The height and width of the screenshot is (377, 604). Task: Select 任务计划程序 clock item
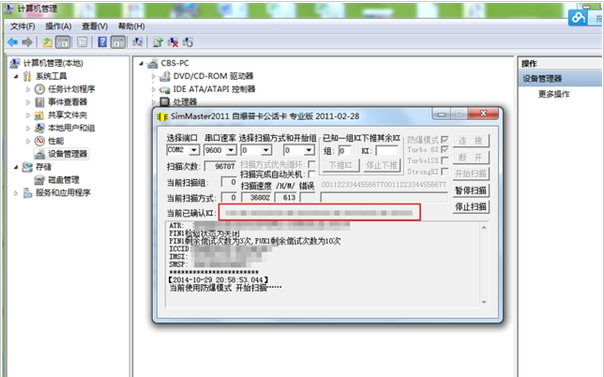pyautogui.click(x=71, y=89)
